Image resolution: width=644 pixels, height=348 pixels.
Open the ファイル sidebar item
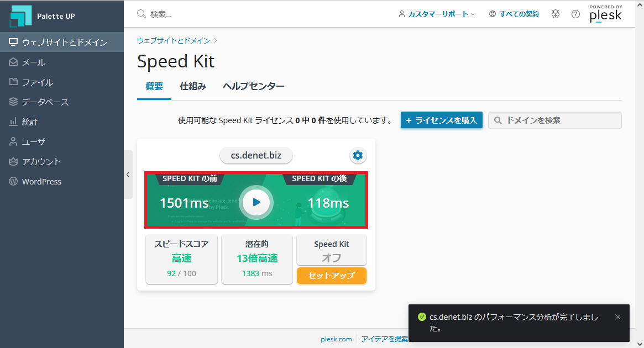(61, 82)
